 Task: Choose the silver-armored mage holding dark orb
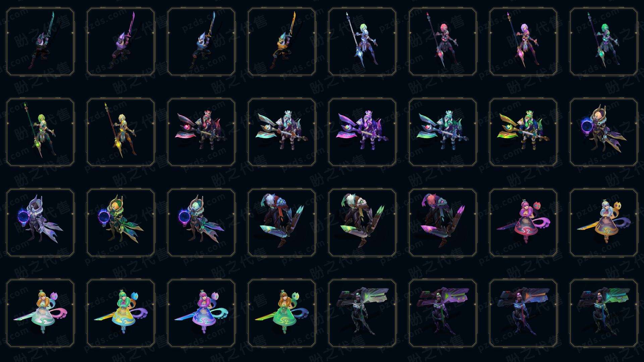[x=40, y=223]
